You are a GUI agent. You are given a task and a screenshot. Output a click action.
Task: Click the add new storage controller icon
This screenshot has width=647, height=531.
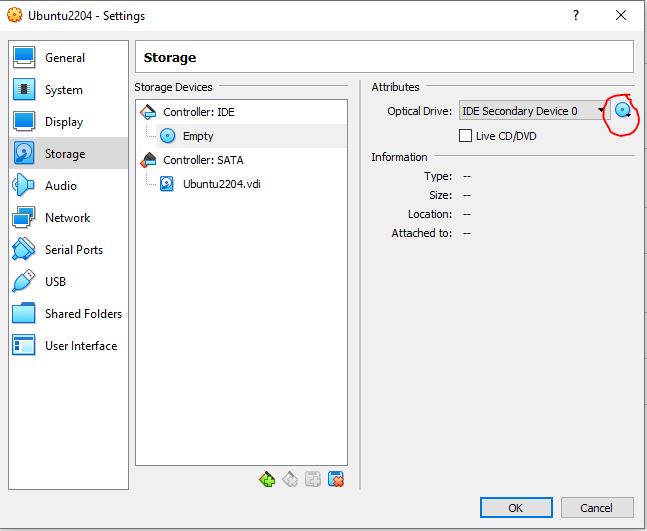pyautogui.click(x=267, y=479)
